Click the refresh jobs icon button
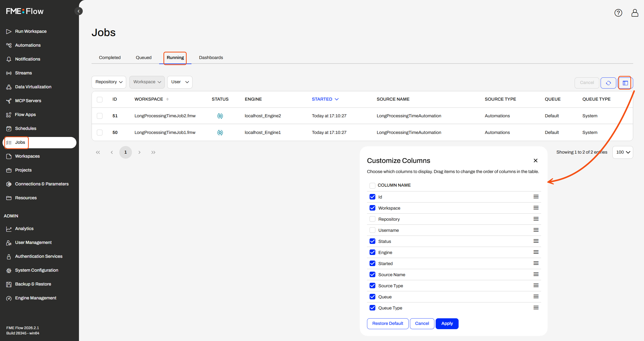Image resolution: width=644 pixels, height=341 pixels. pyautogui.click(x=608, y=83)
